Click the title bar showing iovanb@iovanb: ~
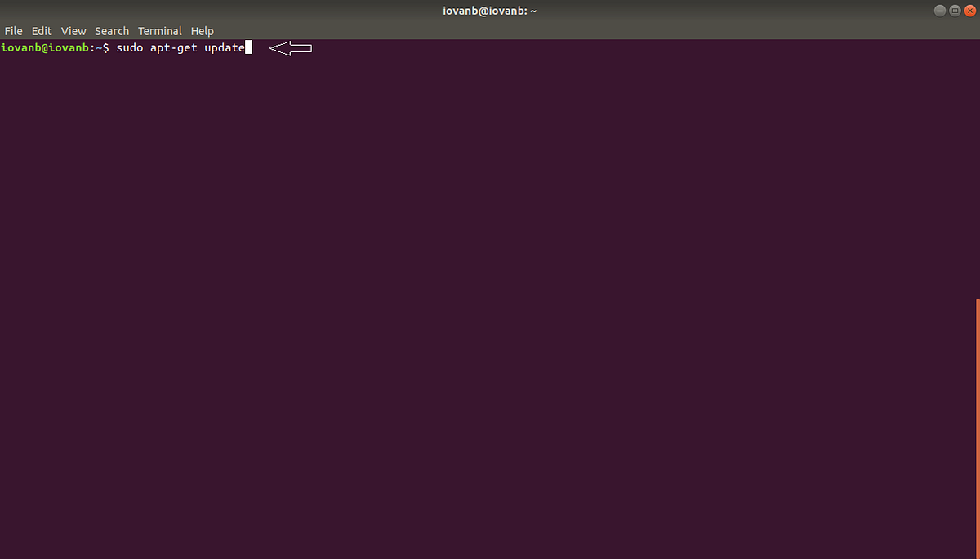This screenshot has width=980, height=559. click(x=490, y=11)
